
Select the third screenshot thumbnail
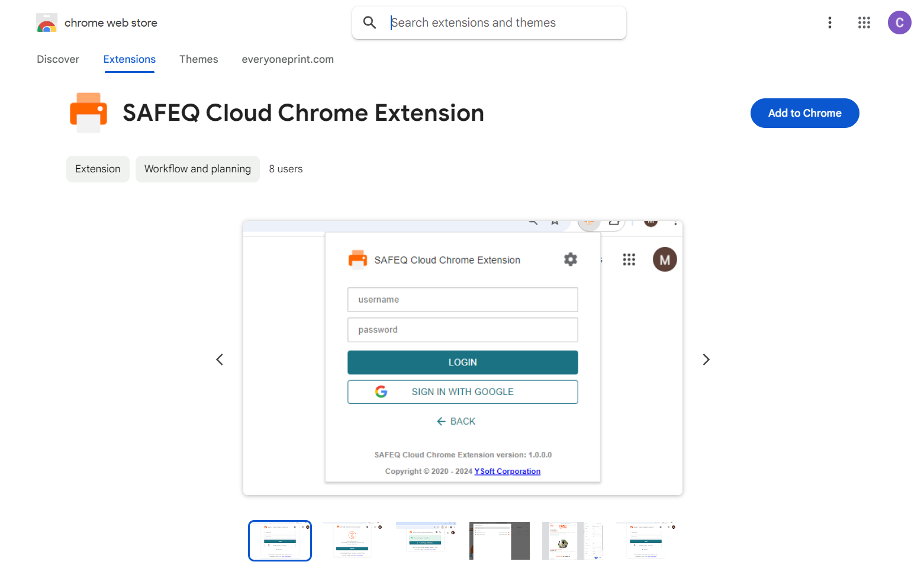(x=426, y=540)
